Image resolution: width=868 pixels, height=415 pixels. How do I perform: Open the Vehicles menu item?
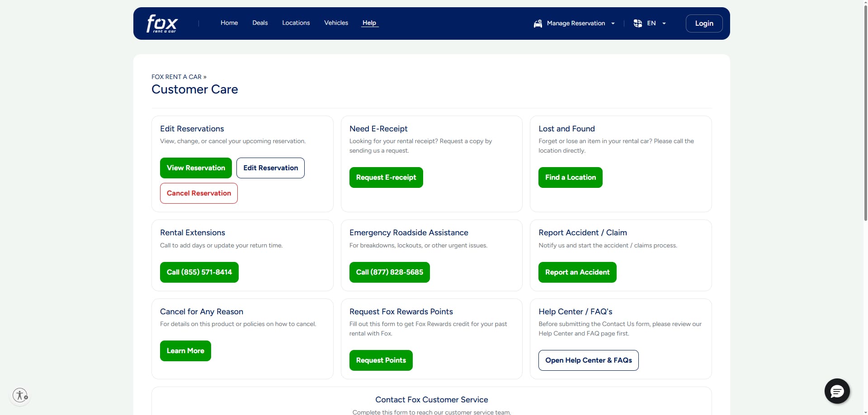coord(336,23)
